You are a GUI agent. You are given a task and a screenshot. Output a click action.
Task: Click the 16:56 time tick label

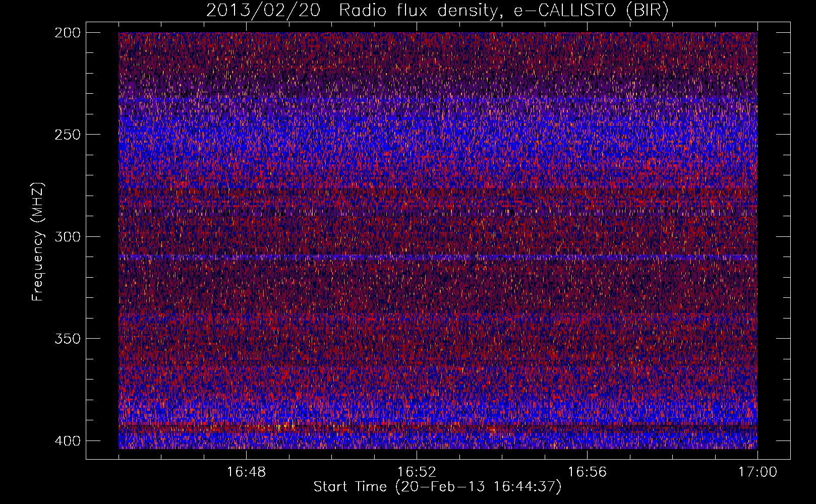click(x=587, y=472)
